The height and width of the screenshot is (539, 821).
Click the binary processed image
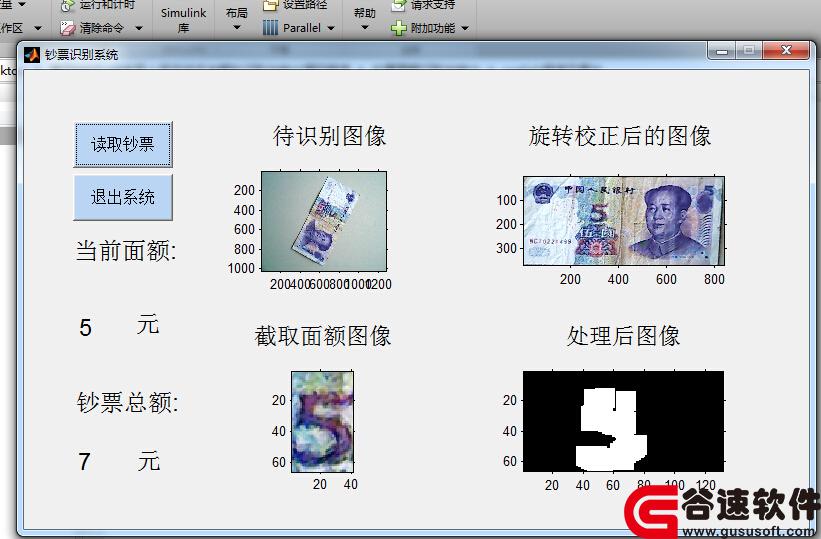point(624,422)
